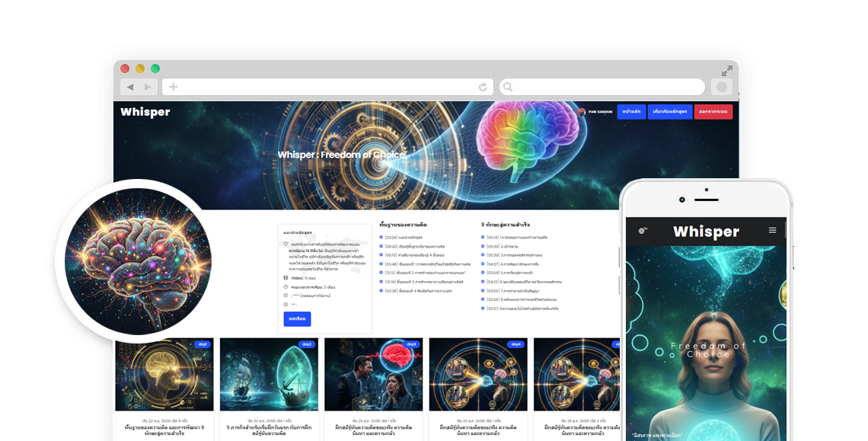Toggle fullscreen with the expand arrows icon

tap(727, 70)
